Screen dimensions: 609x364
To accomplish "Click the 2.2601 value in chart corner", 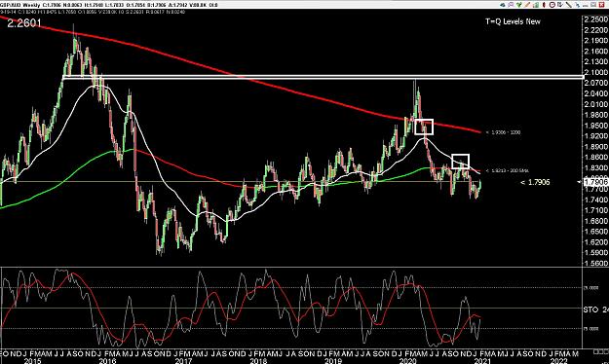I will click(24, 23).
